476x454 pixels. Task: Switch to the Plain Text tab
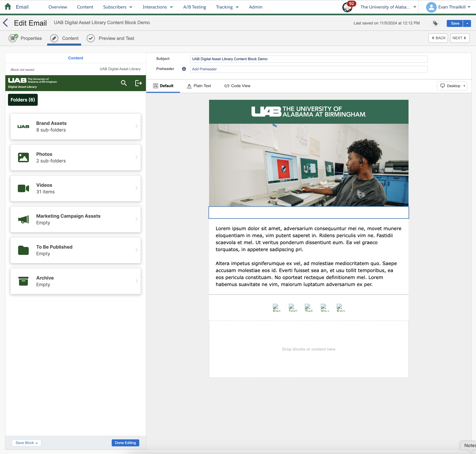(199, 86)
